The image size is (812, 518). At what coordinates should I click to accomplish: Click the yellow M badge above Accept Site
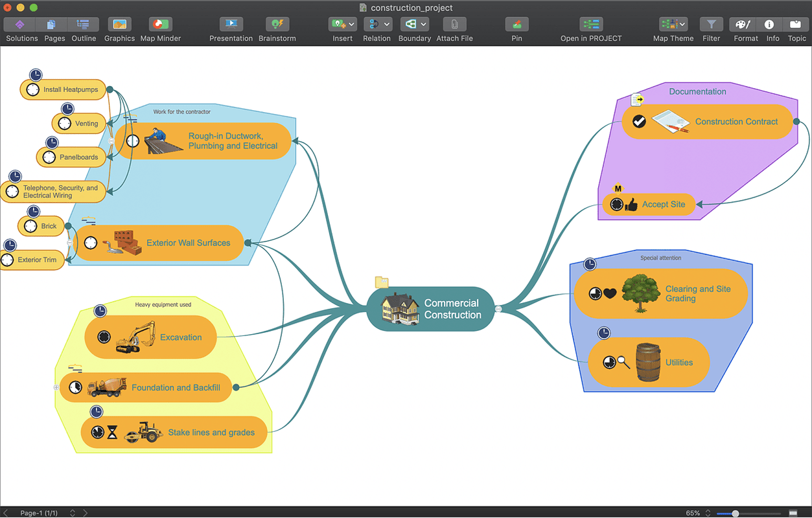coord(618,188)
